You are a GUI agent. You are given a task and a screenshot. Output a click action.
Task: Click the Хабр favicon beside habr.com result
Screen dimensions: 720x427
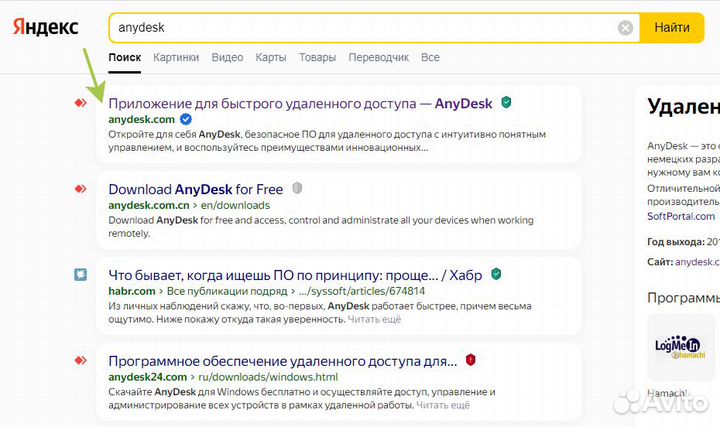click(x=80, y=275)
